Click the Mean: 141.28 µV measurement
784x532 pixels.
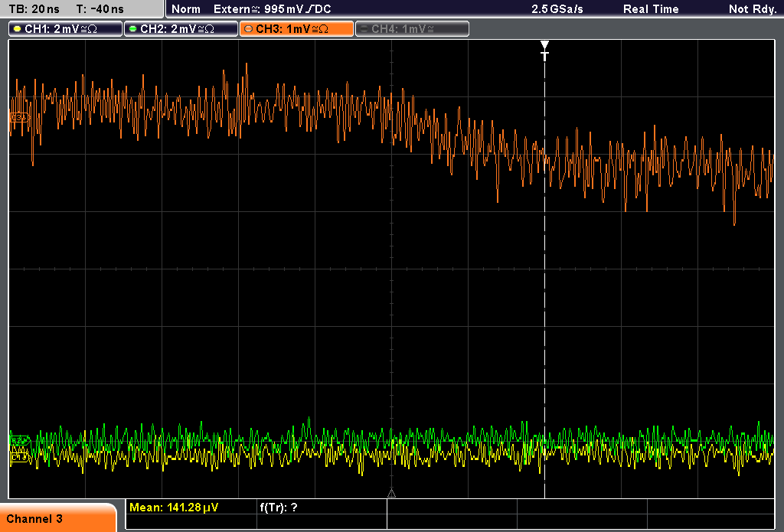pos(174,507)
